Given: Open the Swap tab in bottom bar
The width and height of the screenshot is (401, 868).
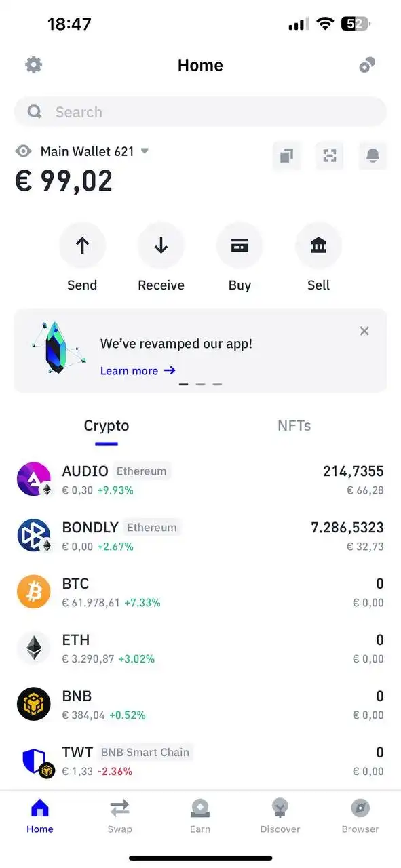Looking at the screenshot, I should [119, 816].
